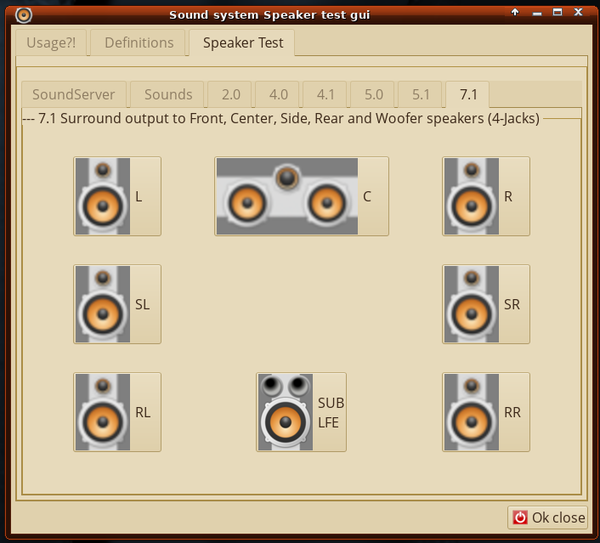
Task: Click the 7.1 surround tab
Action: pyautogui.click(x=468, y=95)
